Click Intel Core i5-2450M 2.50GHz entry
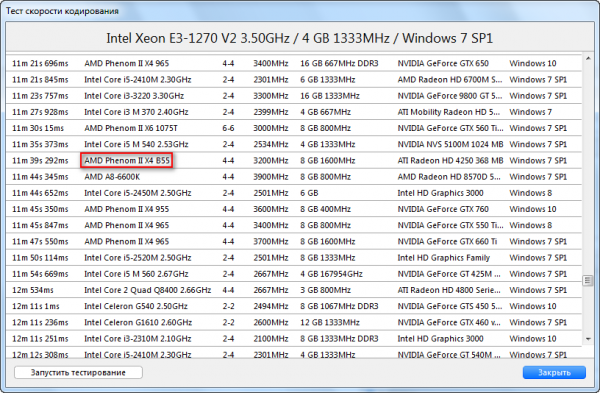600x393 pixels. coord(138,193)
